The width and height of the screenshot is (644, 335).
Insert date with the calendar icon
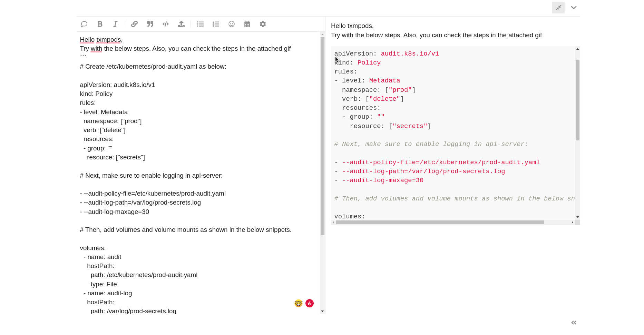coord(247,24)
